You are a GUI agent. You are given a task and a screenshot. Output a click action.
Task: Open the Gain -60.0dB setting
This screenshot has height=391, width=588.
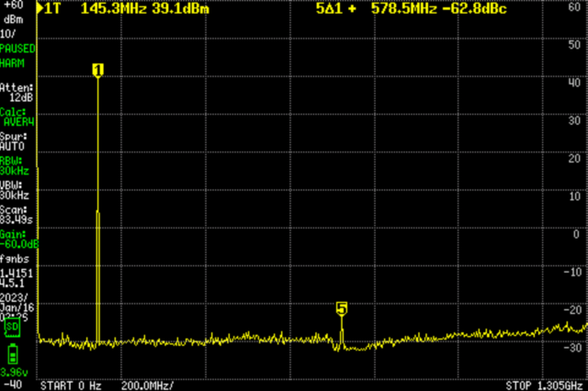tap(19, 240)
